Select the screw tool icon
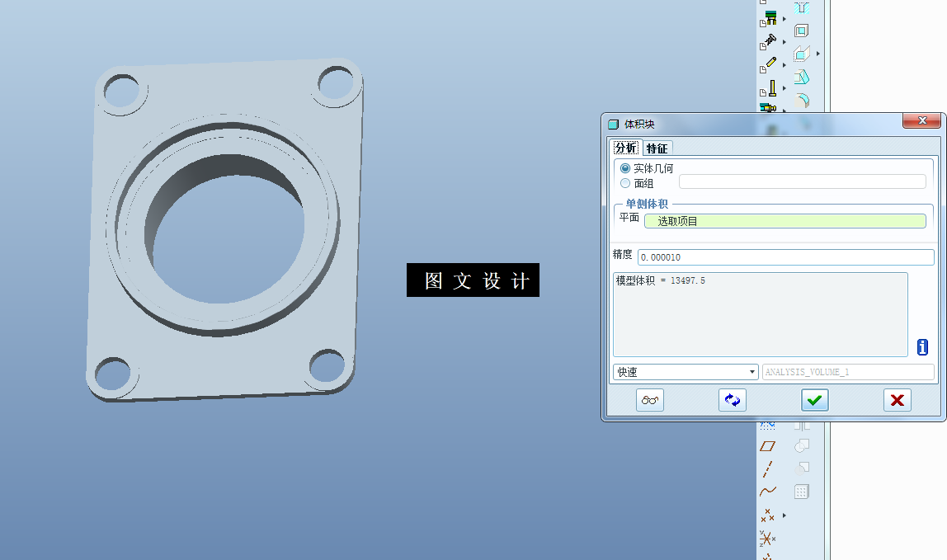Image resolution: width=947 pixels, height=560 pixels. click(770, 41)
